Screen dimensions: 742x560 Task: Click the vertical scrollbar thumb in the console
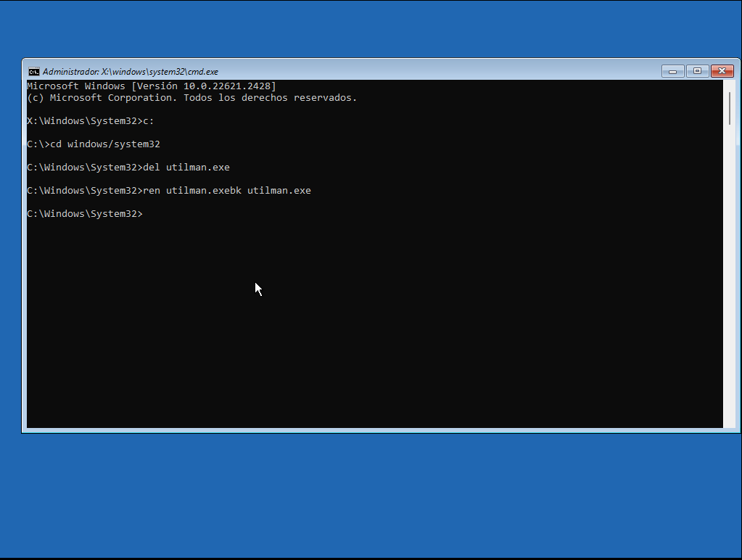click(x=730, y=108)
